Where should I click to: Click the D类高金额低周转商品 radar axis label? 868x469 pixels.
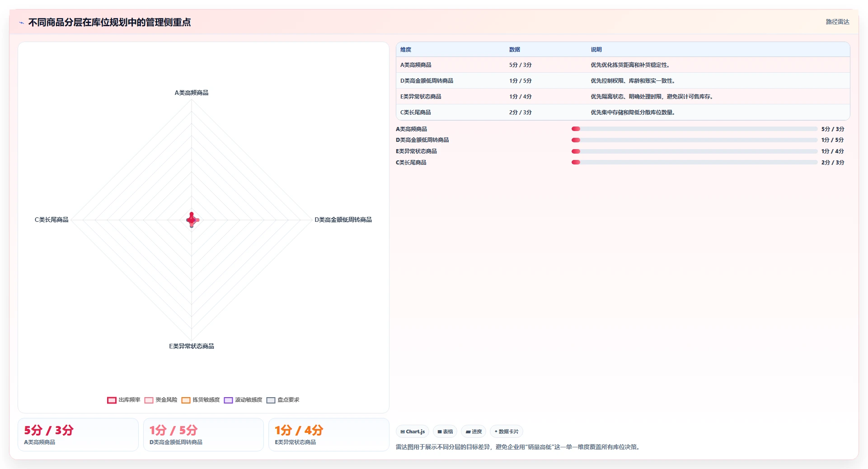[343, 220]
